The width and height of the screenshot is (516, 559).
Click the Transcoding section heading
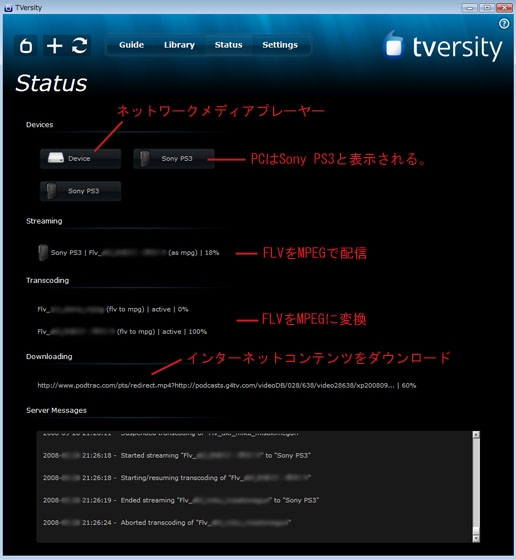click(x=47, y=281)
